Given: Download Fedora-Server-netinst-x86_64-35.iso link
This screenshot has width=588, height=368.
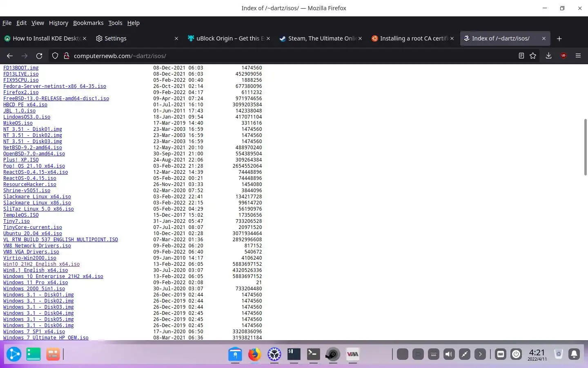Looking at the screenshot, I should [55, 86].
